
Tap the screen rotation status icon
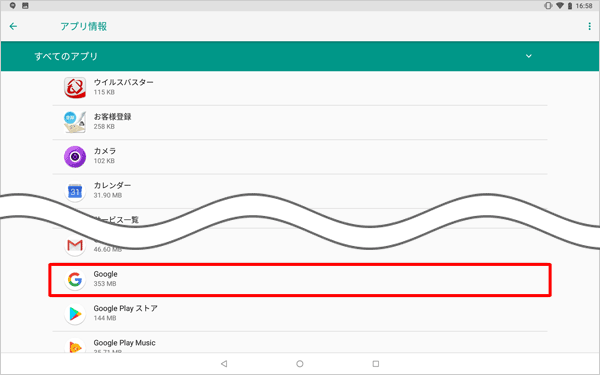click(x=548, y=6)
